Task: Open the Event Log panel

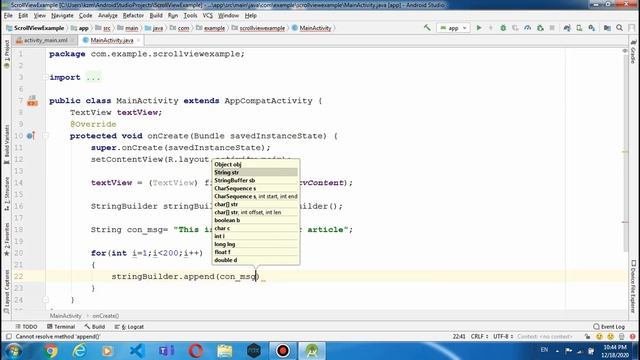Action: (609, 327)
